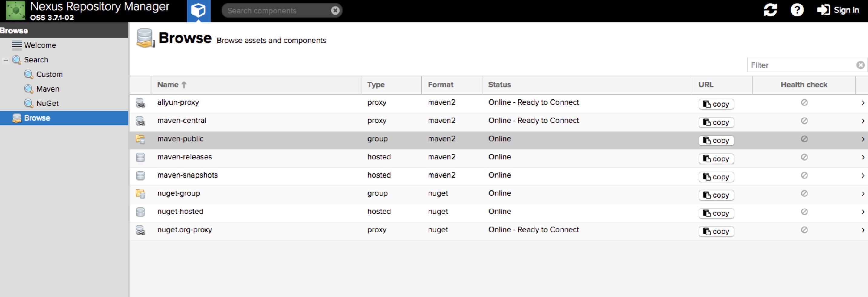Clear the Search components field
868x297 pixels.
pos(335,11)
